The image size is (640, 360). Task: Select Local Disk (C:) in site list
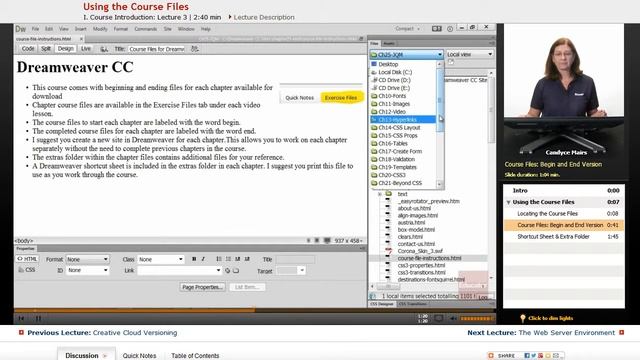(x=395, y=72)
